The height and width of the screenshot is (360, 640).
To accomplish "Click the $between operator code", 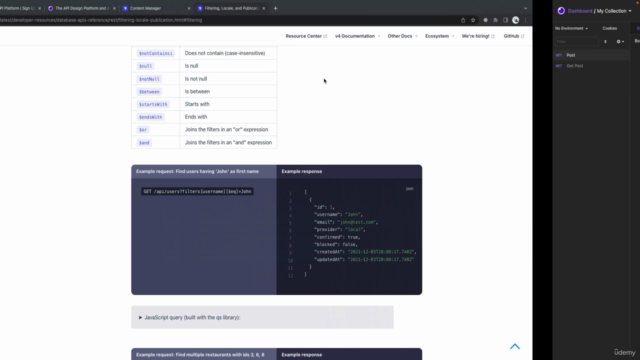I will pos(149,92).
